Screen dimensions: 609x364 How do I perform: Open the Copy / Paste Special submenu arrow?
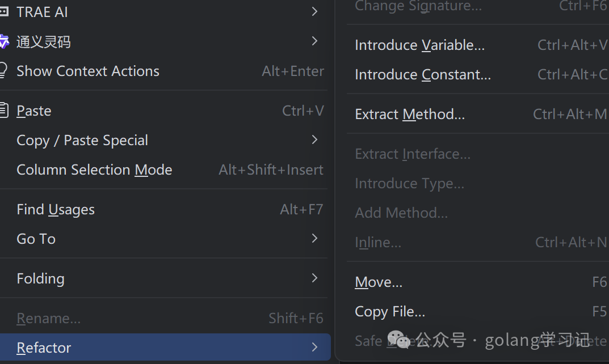click(x=315, y=140)
